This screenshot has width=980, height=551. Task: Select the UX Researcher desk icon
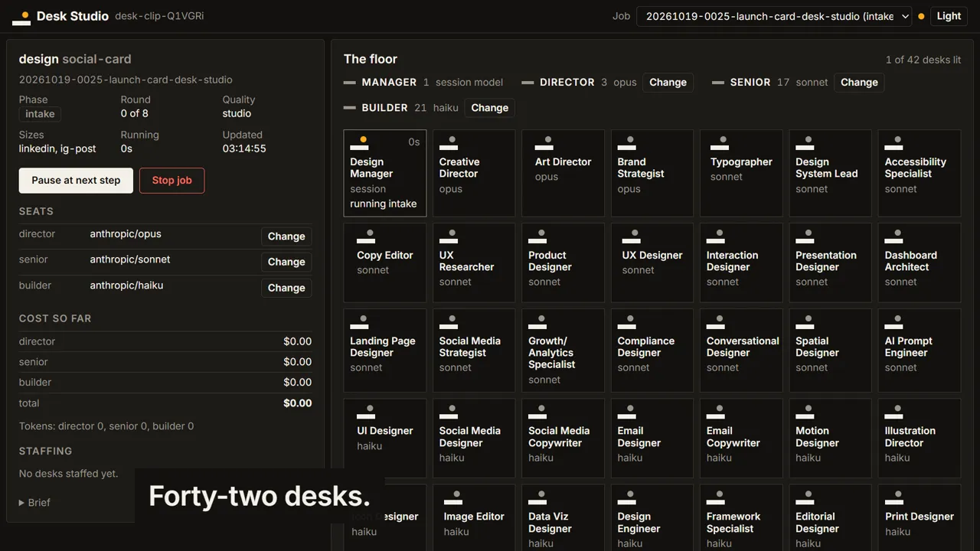pos(449,236)
